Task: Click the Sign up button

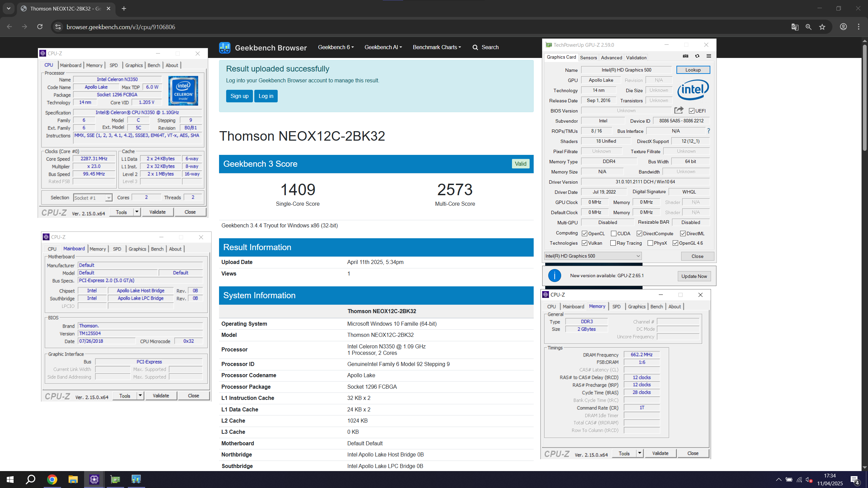Action: coord(239,96)
